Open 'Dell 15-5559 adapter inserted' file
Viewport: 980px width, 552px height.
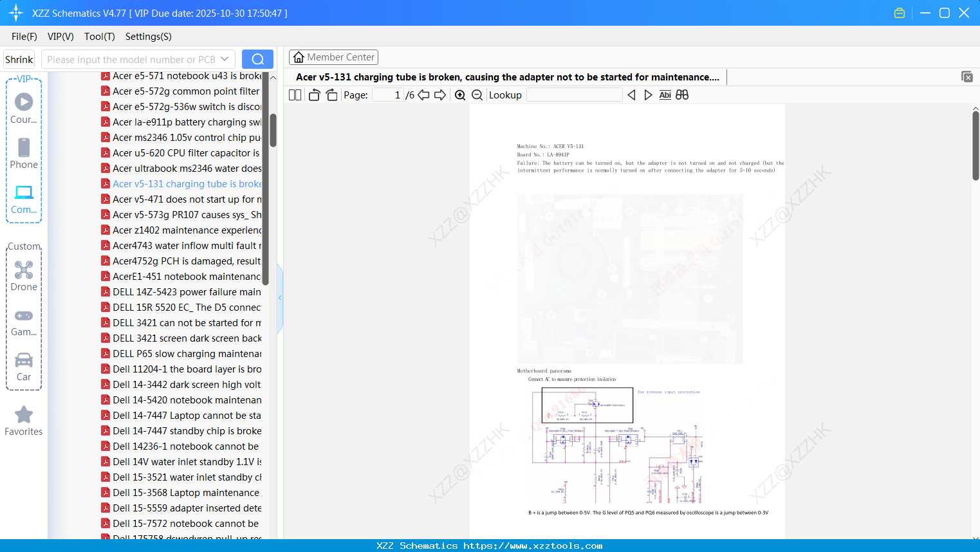[x=181, y=508]
